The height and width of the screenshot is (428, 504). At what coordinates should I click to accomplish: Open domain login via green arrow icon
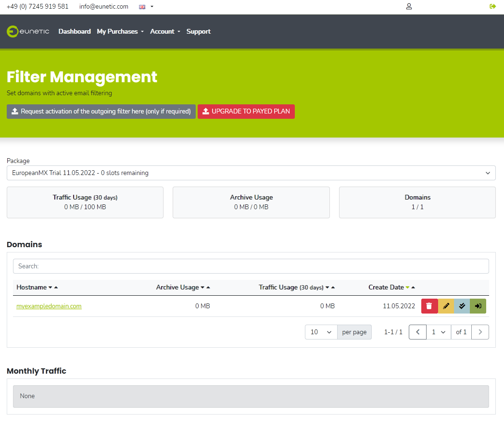tap(478, 306)
